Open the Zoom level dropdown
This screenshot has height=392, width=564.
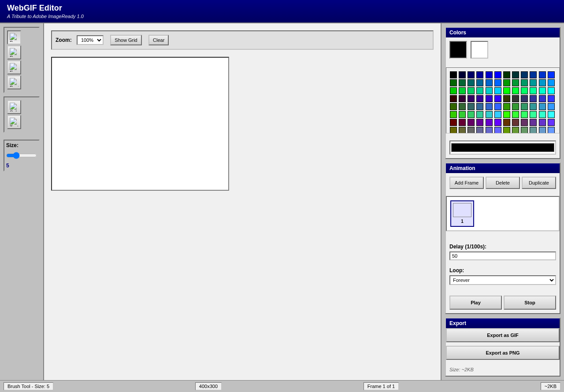coord(90,40)
